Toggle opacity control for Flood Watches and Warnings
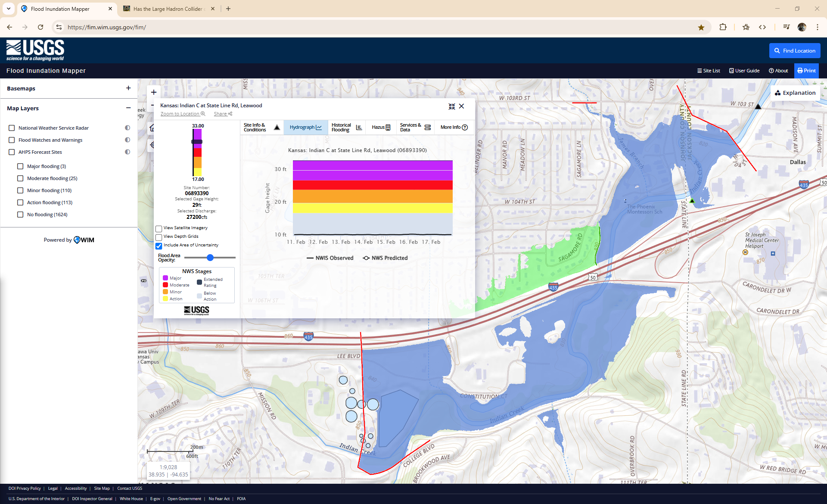 click(x=127, y=140)
